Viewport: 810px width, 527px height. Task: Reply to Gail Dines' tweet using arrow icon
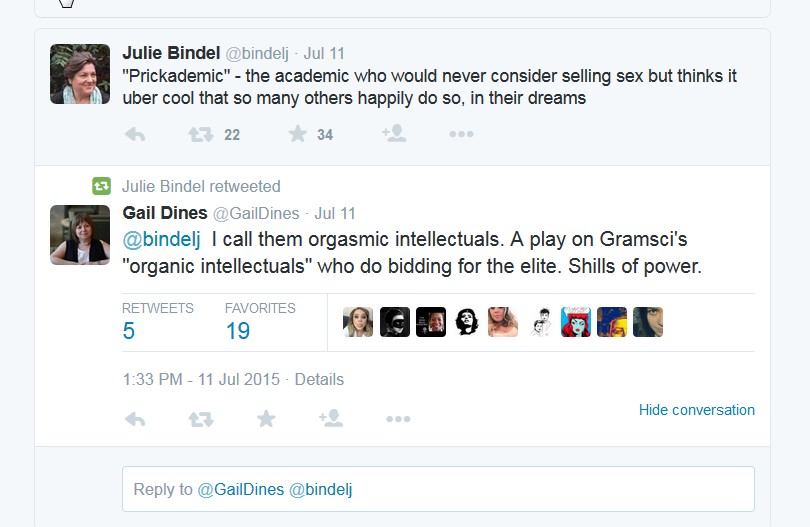click(x=135, y=419)
